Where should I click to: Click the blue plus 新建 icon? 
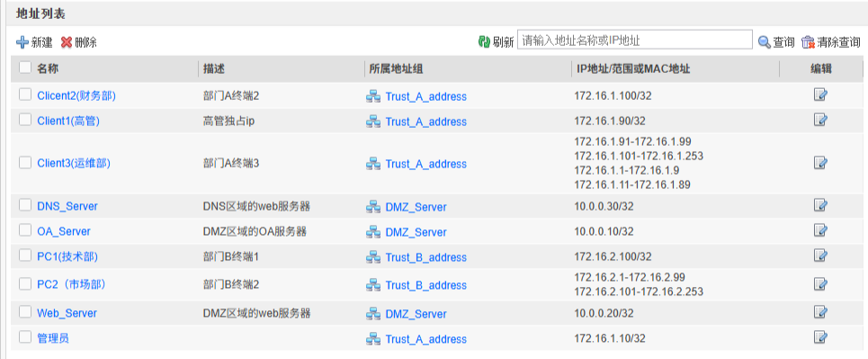22,42
